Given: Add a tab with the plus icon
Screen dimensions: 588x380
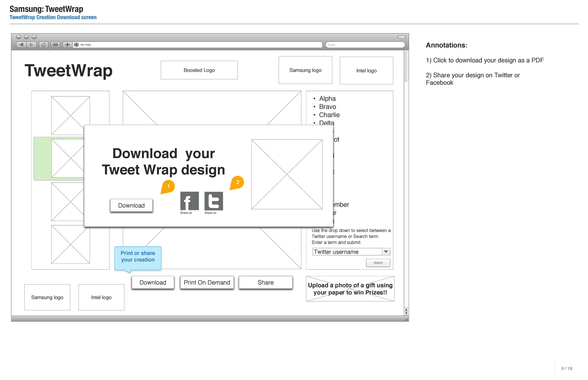Looking at the screenshot, I should point(67,45).
